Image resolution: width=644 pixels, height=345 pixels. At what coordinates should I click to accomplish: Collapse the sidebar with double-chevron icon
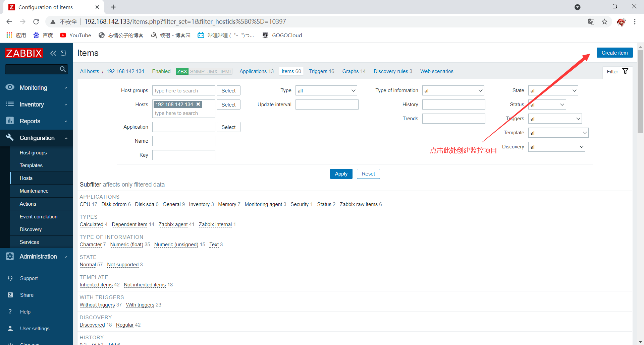tap(53, 53)
